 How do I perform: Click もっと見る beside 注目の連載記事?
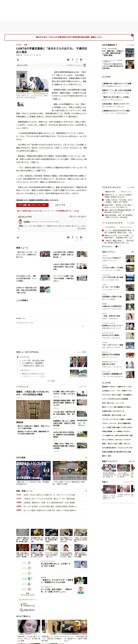[131, 45]
